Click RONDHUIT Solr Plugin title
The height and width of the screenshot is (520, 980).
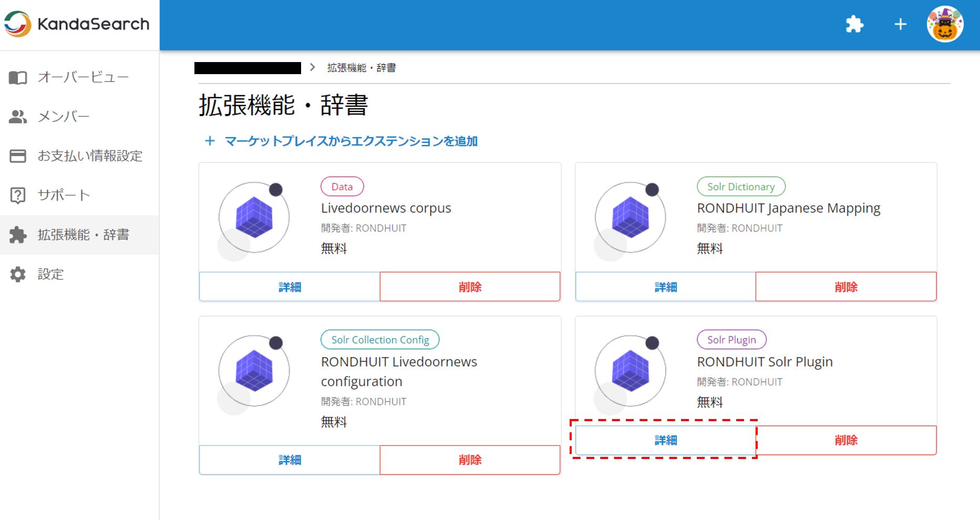[x=765, y=362]
